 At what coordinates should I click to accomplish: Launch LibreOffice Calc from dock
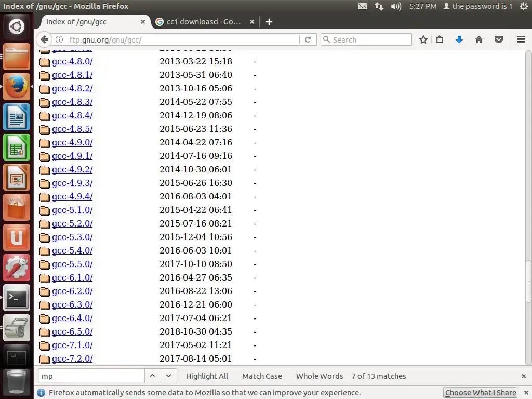pyautogui.click(x=16, y=147)
